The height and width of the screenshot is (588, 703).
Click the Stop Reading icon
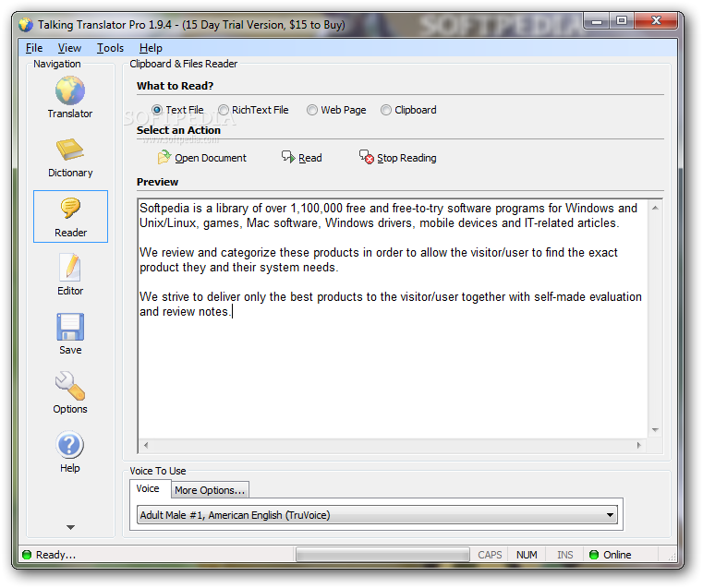pyautogui.click(x=367, y=157)
